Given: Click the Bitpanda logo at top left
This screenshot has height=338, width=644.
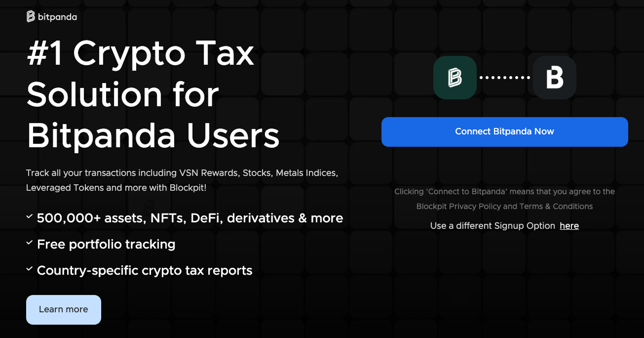Looking at the screenshot, I should [x=52, y=17].
